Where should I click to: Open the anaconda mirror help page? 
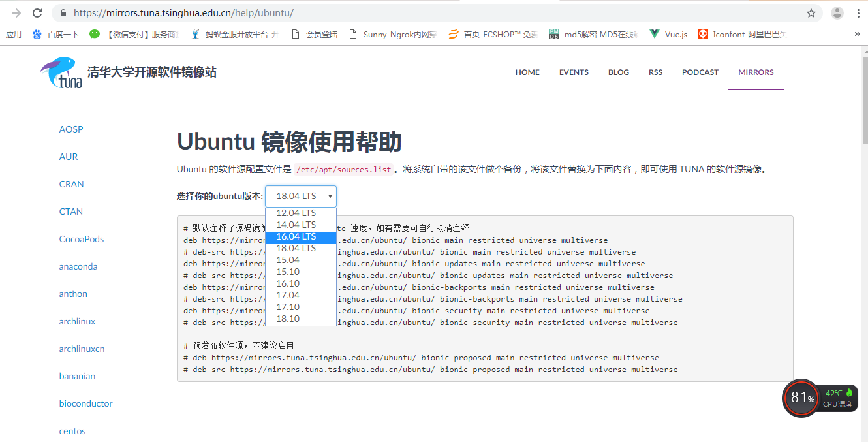(x=78, y=266)
